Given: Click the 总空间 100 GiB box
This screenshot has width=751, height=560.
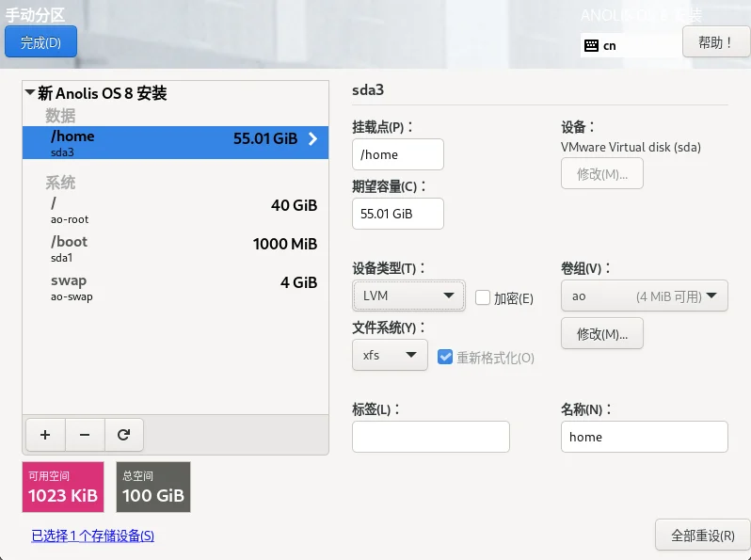Looking at the screenshot, I should tap(153, 487).
